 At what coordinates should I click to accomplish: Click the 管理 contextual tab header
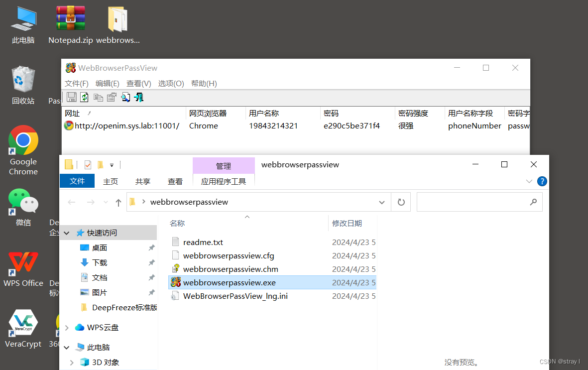[x=224, y=166]
